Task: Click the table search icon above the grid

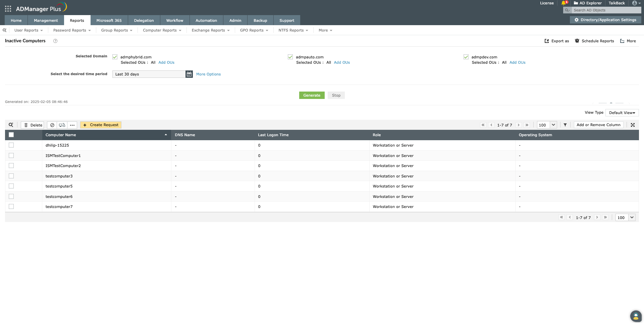Action: click(x=11, y=125)
